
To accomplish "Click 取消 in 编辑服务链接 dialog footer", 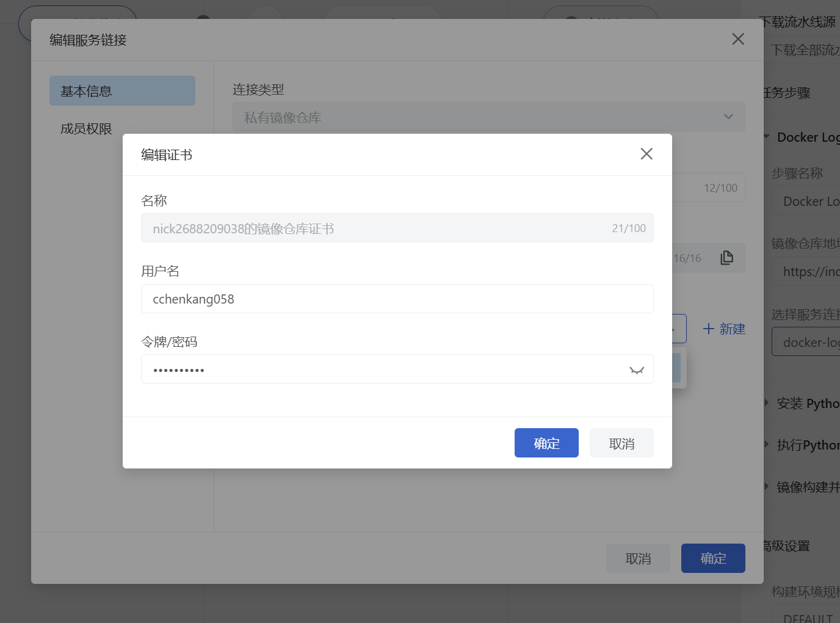I will [638, 558].
